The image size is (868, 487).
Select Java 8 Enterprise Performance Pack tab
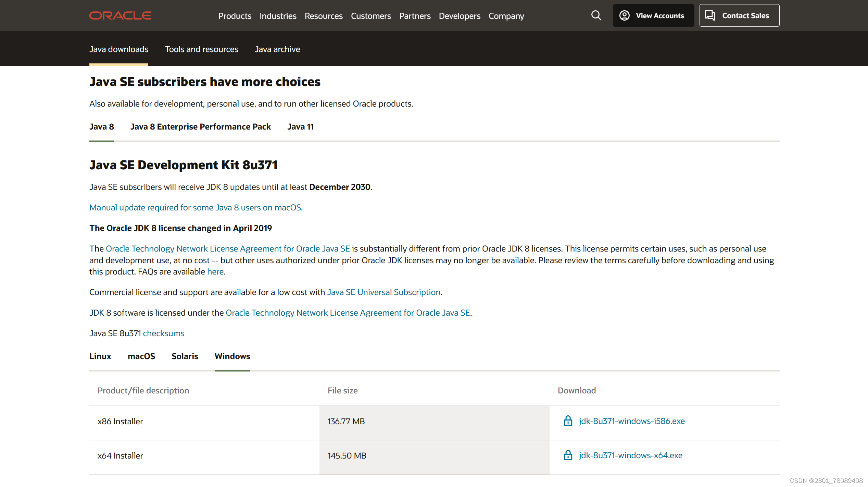click(200, 126)
